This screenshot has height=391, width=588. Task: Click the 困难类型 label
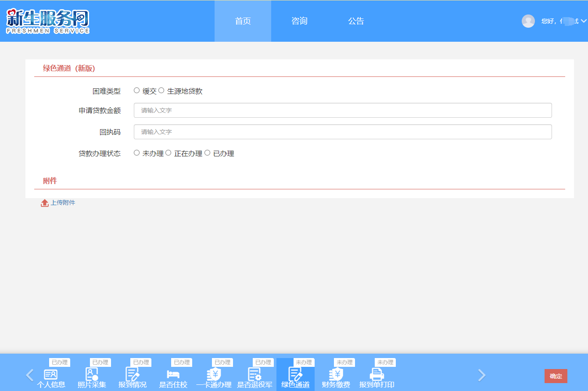click(x=107, y=91)
